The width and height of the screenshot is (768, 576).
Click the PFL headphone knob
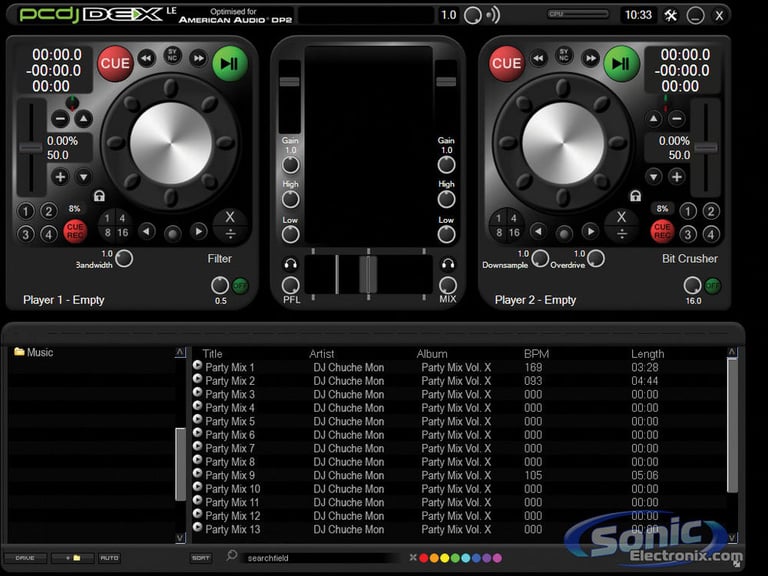point(290,285)
